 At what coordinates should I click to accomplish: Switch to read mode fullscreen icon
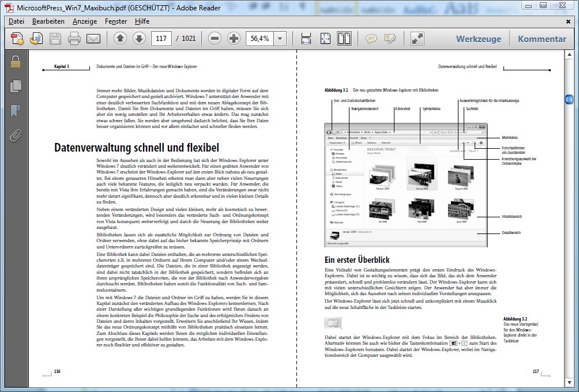418,39
